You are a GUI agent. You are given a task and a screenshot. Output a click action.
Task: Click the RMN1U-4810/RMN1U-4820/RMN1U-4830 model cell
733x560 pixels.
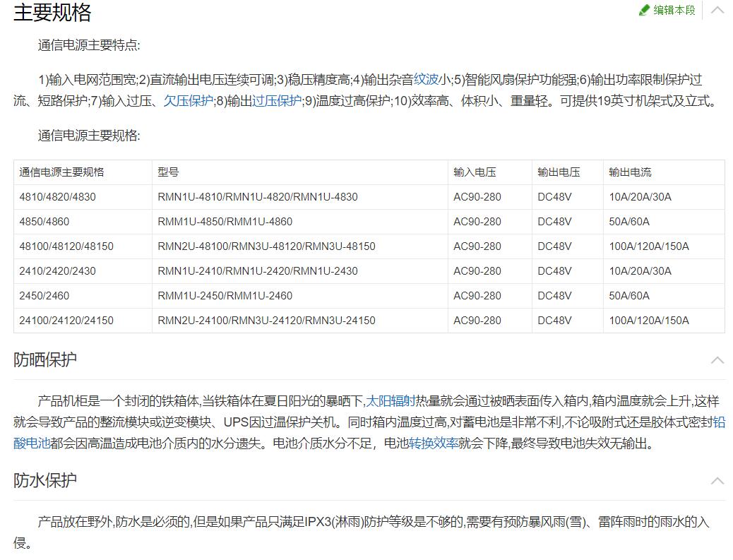(258, 197)
